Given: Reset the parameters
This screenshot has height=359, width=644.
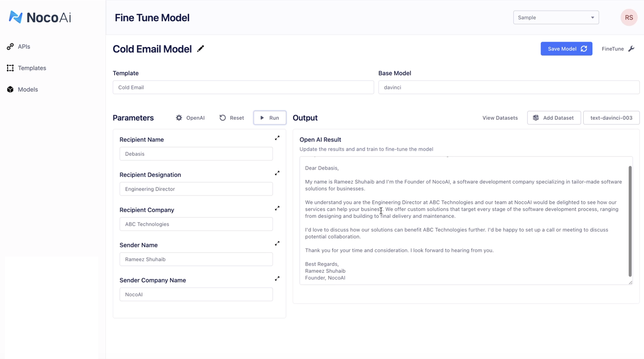Looking at the screenshot, I should click(x=232, y=118).
